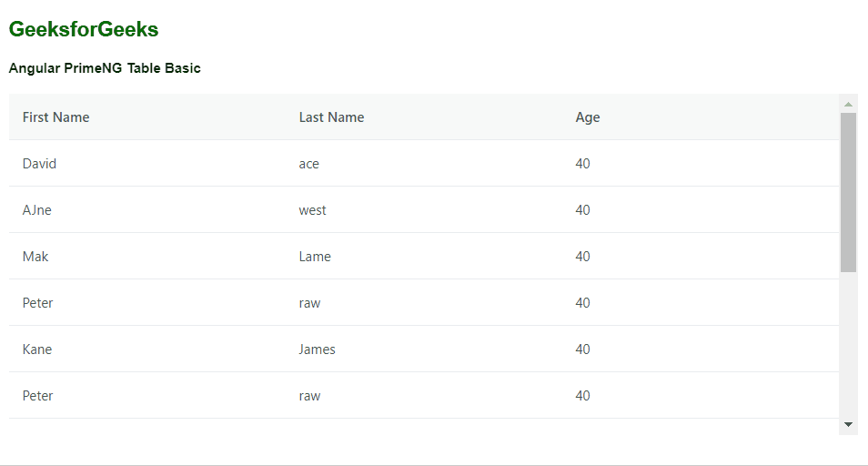
Task: Select the Last Name column header
Action: click(331, 117)
